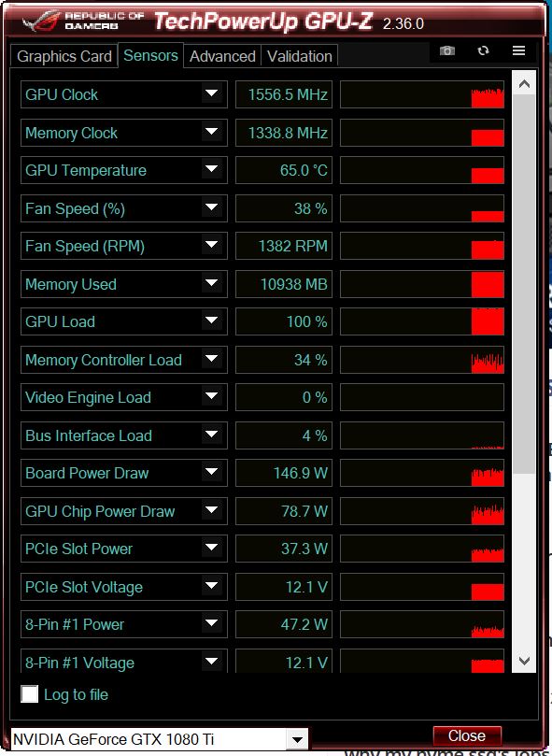Click the Memory Controller Load graph

pyautogui.click(x=422, y=360)
